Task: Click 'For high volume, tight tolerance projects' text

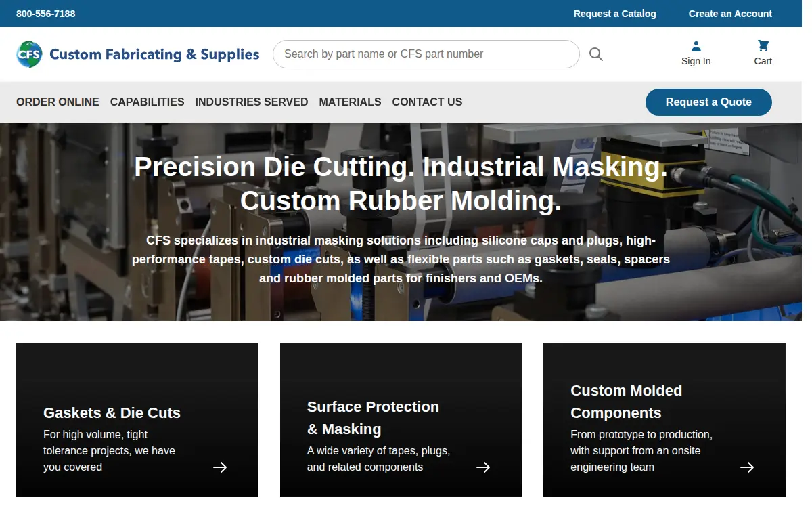Action: click(x=109, y=450)
